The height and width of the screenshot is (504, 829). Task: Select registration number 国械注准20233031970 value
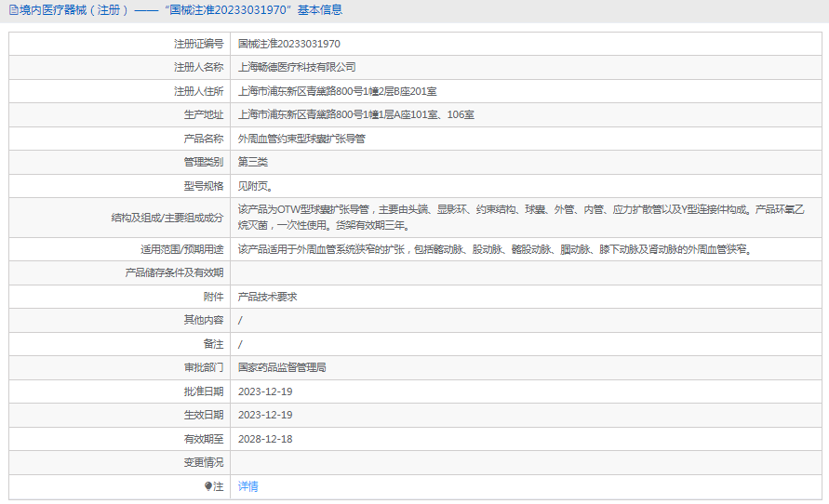click(x=289, y=44)
